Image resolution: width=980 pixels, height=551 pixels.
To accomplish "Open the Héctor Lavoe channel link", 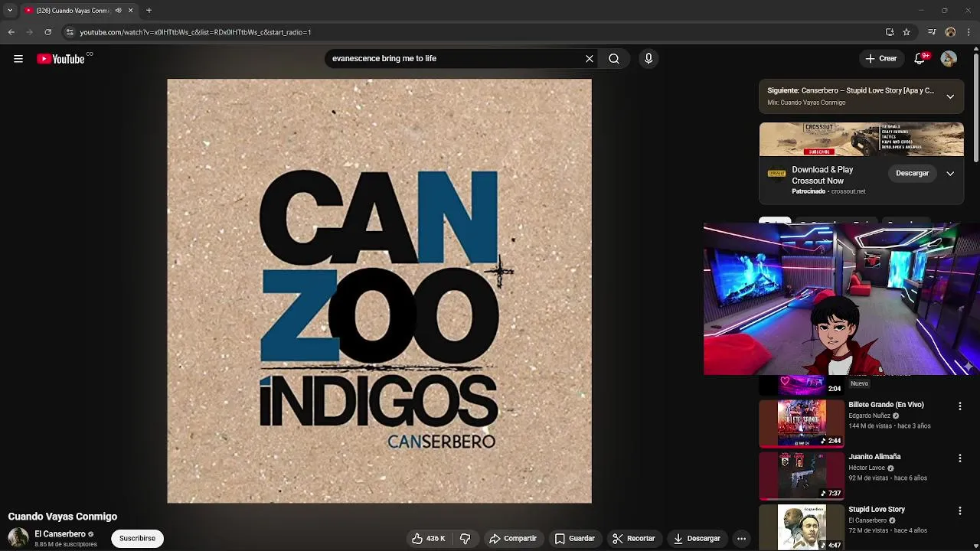I will click(x=867, y=468).
